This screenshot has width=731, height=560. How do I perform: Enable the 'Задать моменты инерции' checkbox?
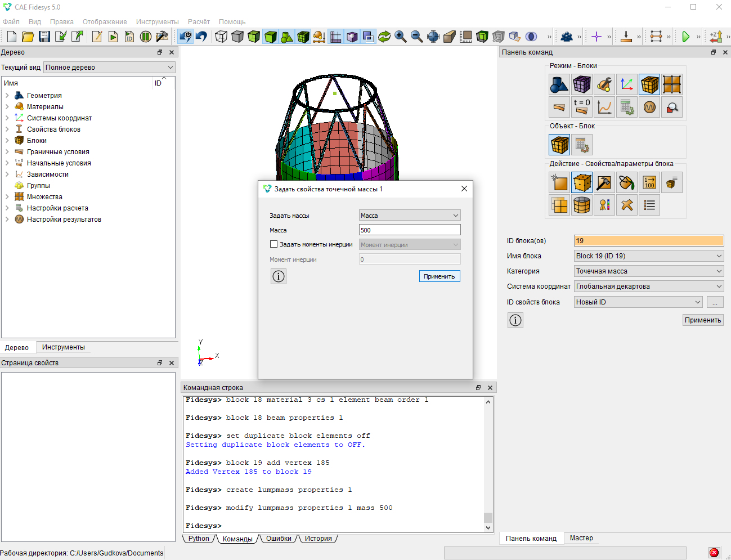[x=274, y=244]
